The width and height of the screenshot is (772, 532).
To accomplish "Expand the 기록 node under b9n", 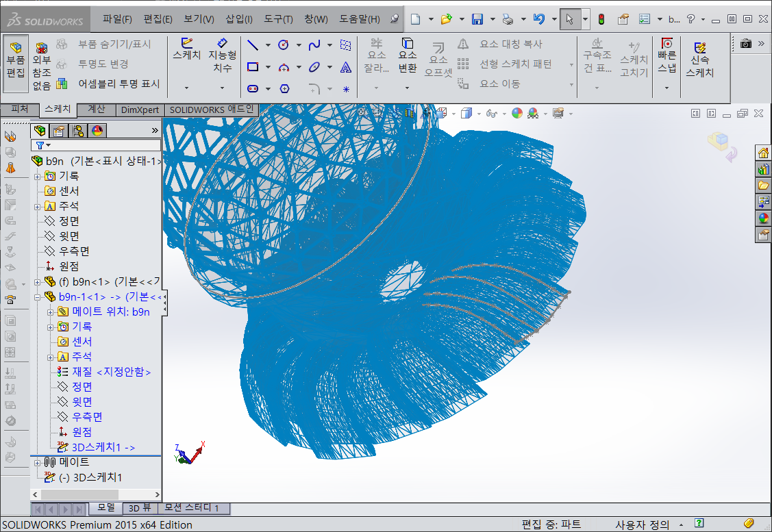I will (37, 177).
